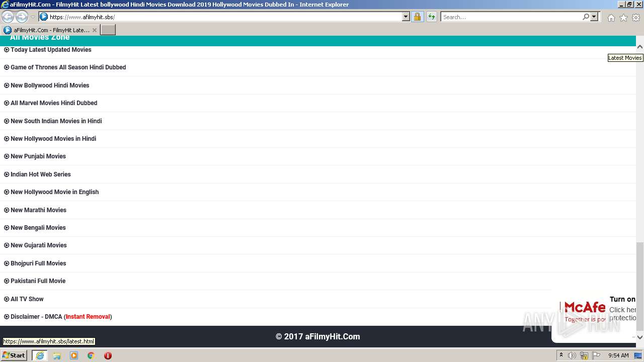Open New Marathi Movies link

click(38, 210)
